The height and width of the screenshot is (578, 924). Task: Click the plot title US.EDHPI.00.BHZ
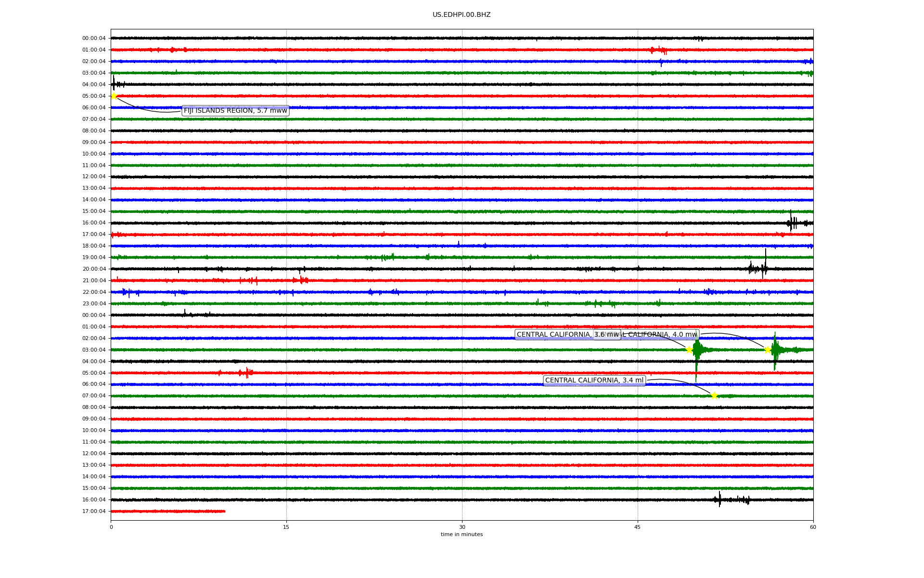tap(462, 15)
